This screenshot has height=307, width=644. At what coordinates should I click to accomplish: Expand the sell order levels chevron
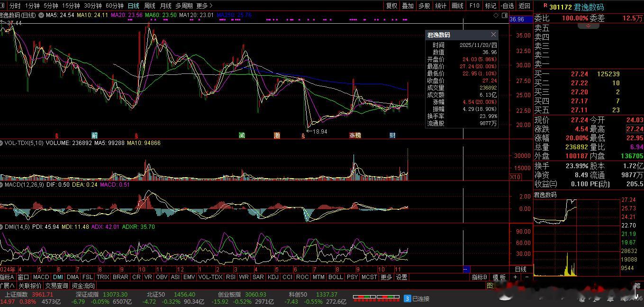click(589, 26)
